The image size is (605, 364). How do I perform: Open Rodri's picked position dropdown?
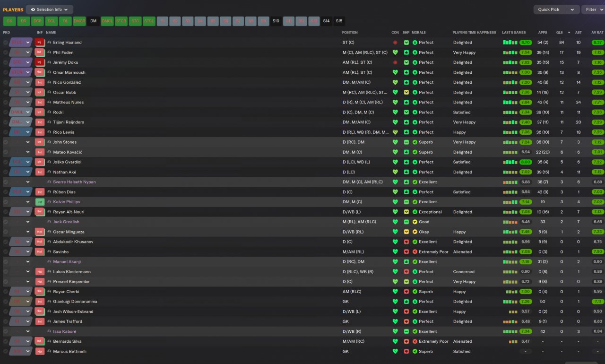(x=21, y=113)
